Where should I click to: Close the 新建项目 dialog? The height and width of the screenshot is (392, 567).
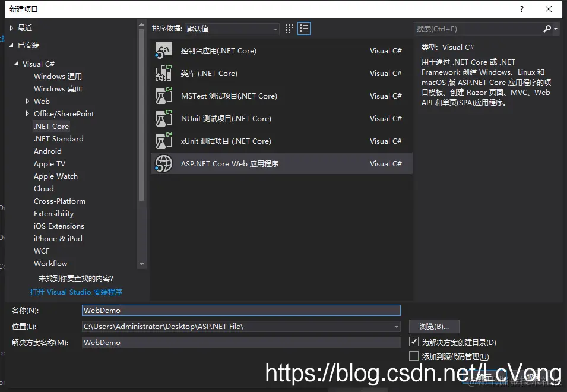[549, 9]
